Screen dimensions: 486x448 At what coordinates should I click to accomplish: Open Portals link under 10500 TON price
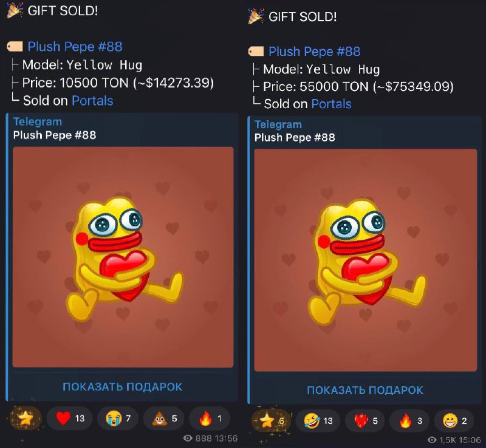coord(92,101)
